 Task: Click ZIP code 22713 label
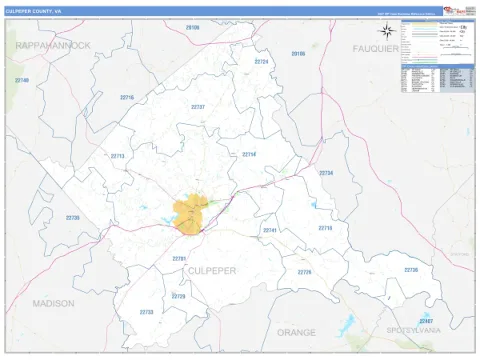click(117, 156)
